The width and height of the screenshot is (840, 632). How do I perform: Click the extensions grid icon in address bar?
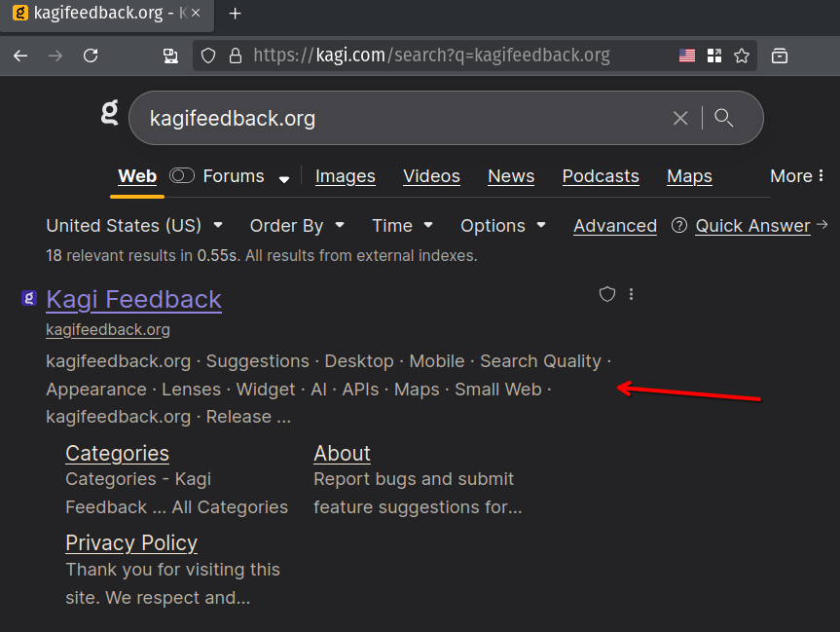(714, 56)
